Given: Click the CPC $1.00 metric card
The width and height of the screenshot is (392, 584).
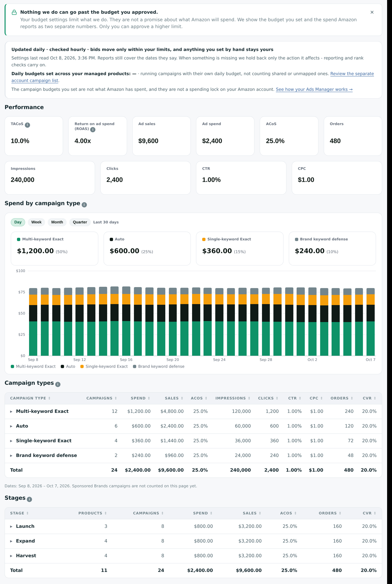Looking at the screenshot, I should [337, 178].
